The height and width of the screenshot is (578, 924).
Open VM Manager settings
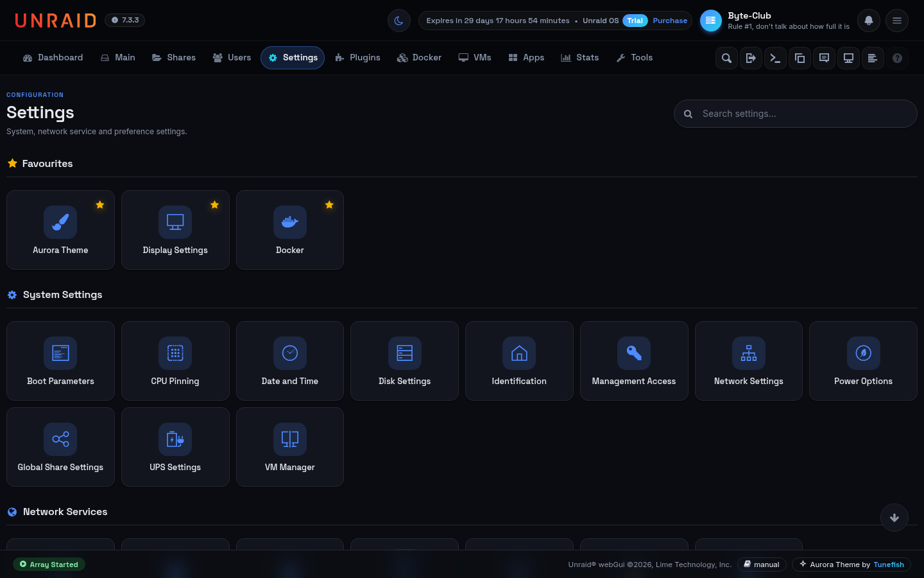pos(290,447)
